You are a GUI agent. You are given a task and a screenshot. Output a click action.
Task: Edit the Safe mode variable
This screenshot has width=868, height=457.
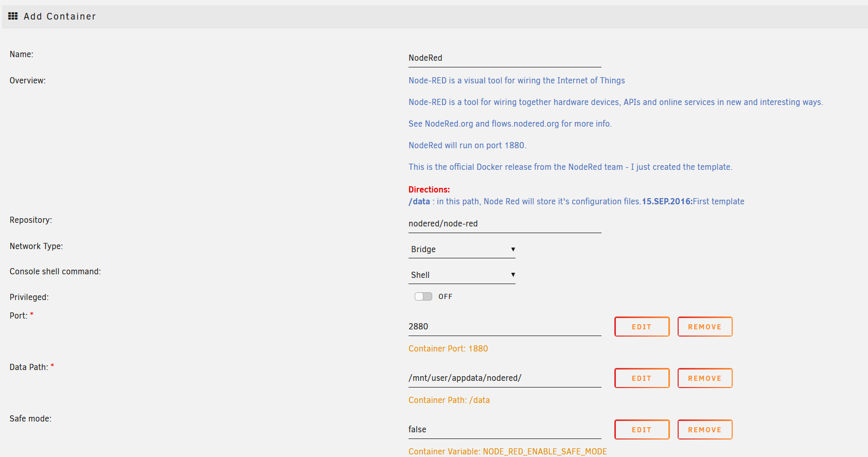click(x=642, y=430)
